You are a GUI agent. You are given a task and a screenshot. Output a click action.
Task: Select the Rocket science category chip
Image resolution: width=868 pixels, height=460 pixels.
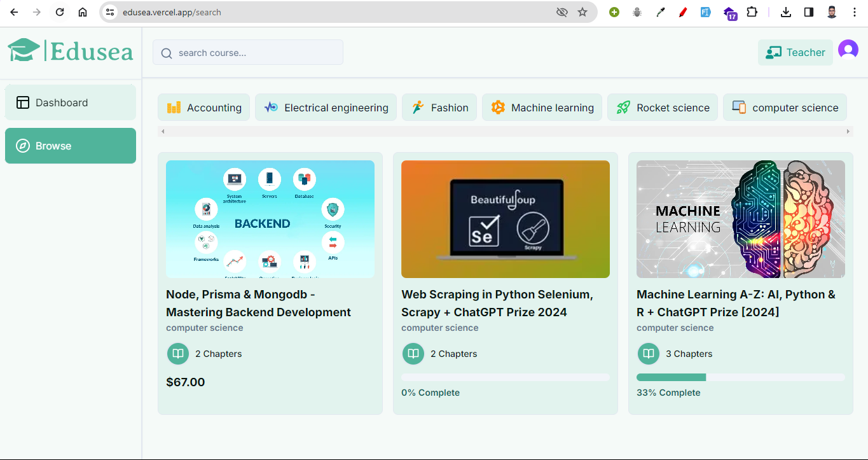click(663, 108)
